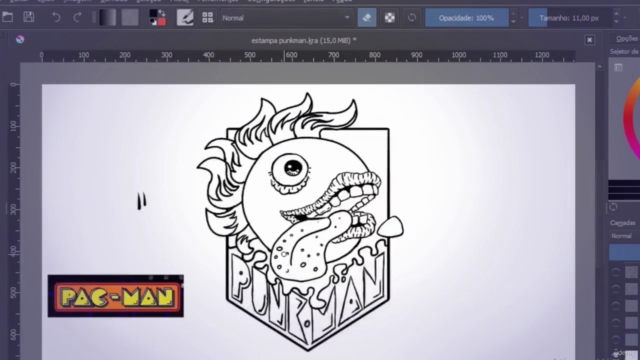Toggle visibility of the fifth layer
Viewport: 640px width, 360px height.
pyautogui.click(x=616, y=339)
